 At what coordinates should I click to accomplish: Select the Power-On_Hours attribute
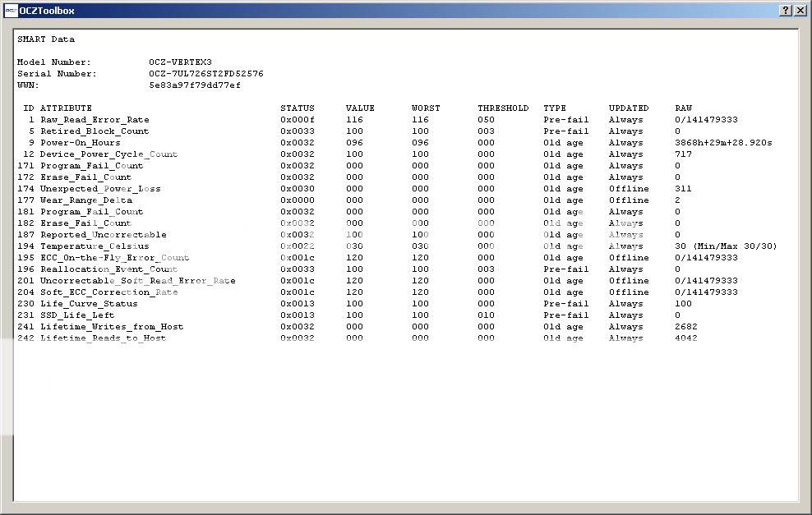point(81,142)
